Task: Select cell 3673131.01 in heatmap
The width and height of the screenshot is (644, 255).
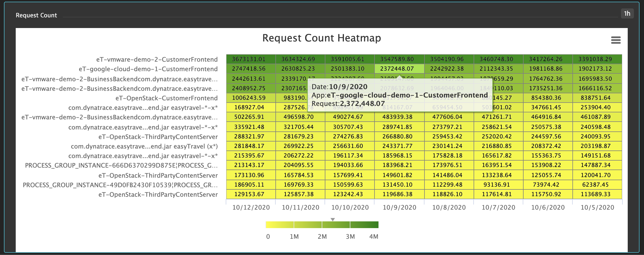Action: pyautogui.click(x=251, y=59)
